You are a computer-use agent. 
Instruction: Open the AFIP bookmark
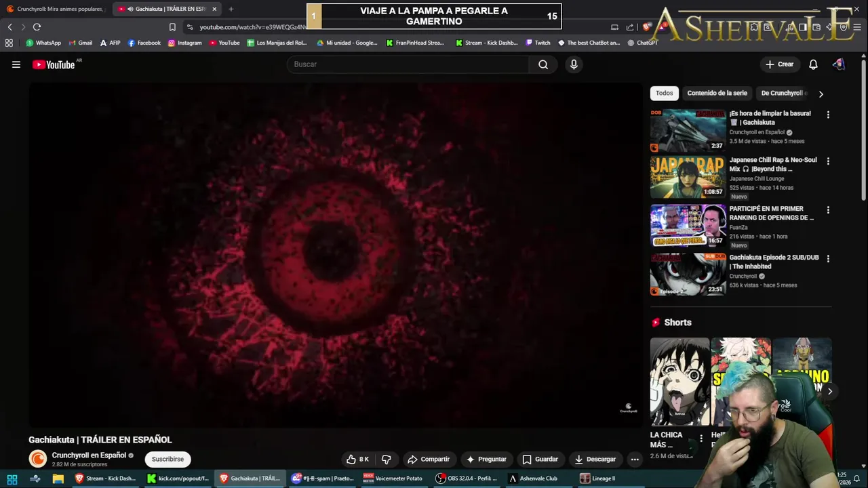click(110, 43)
